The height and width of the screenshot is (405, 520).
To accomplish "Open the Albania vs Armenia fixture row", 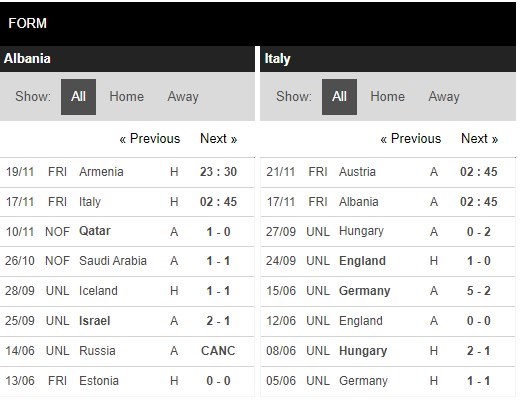I will tap(127, 172).
